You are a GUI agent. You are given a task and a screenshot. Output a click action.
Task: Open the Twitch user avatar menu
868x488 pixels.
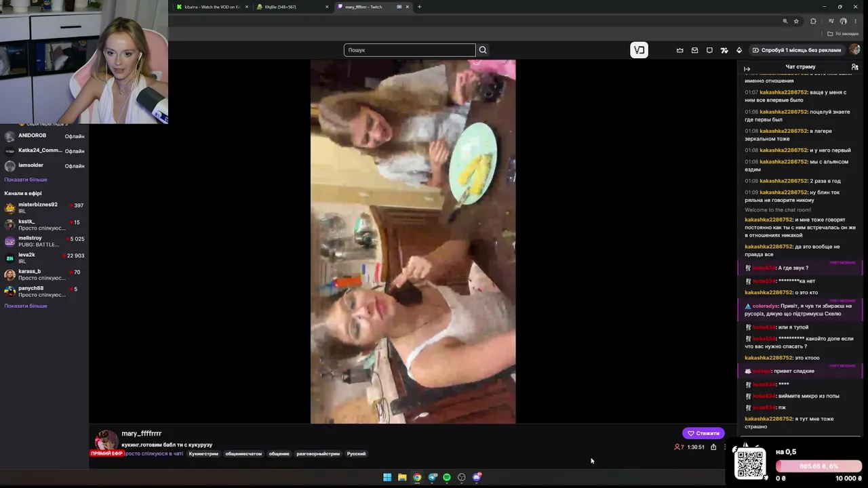point(854,49)
